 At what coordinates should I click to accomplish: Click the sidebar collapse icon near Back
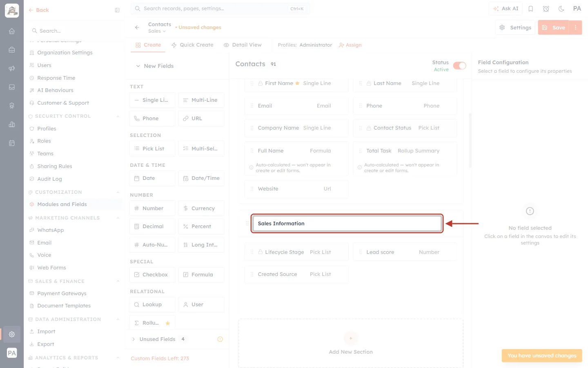pyautogui.click(x=117, y=10)
